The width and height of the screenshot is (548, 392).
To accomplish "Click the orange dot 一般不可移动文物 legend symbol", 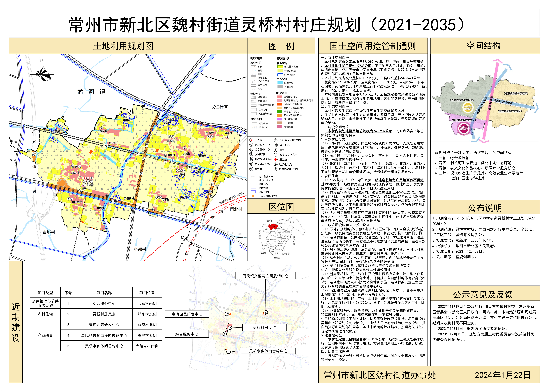I will pos(253,196).
